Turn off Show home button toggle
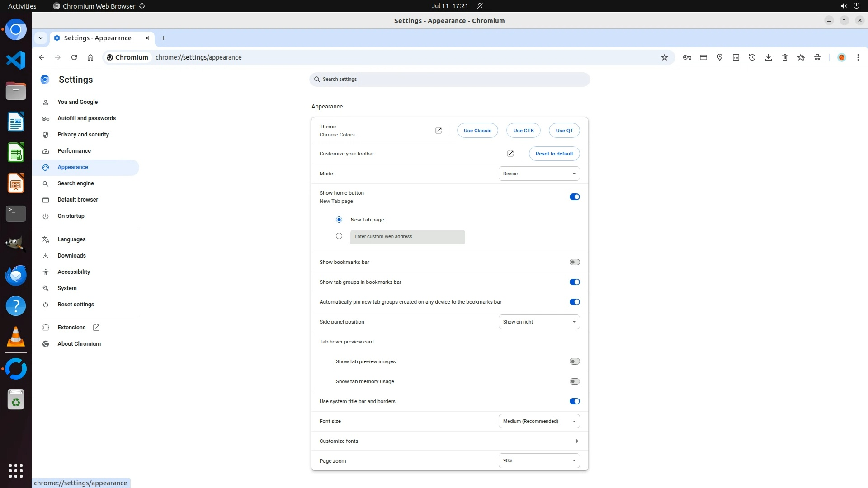 [x=574, y=197]
